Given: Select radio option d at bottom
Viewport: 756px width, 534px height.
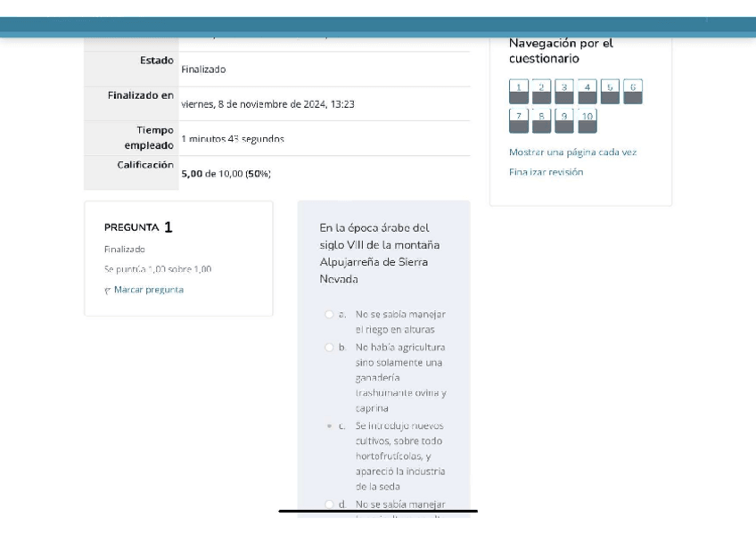Looking at the screenshot, I should pyautogui.click(x=329, y=504).
